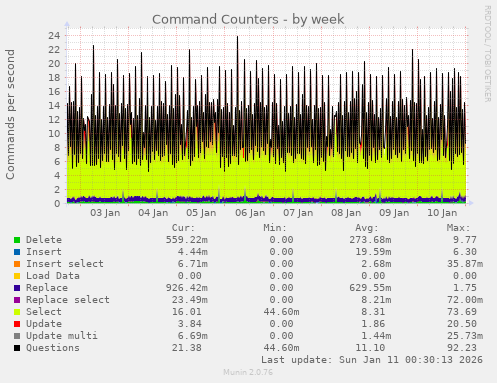
Task: Click the blue Insert legend swatch
Action: click(17, 252)
